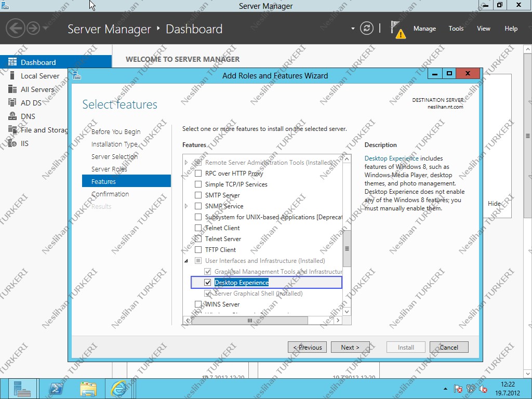Go to Installation Type wizard step
532x399 pixels.
tap(114, 144)
